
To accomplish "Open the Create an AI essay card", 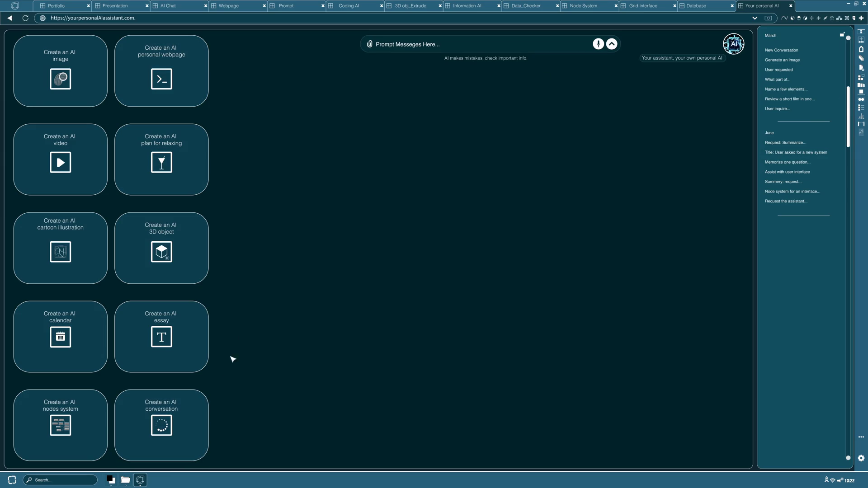I will (161, 336).
